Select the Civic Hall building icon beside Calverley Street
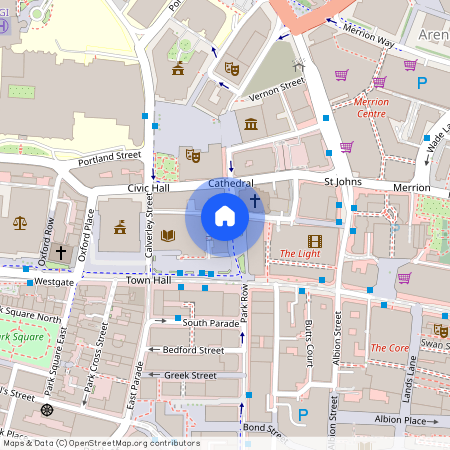Image resolution: width=450 pixels, height=450 pixels. [120, 227]
